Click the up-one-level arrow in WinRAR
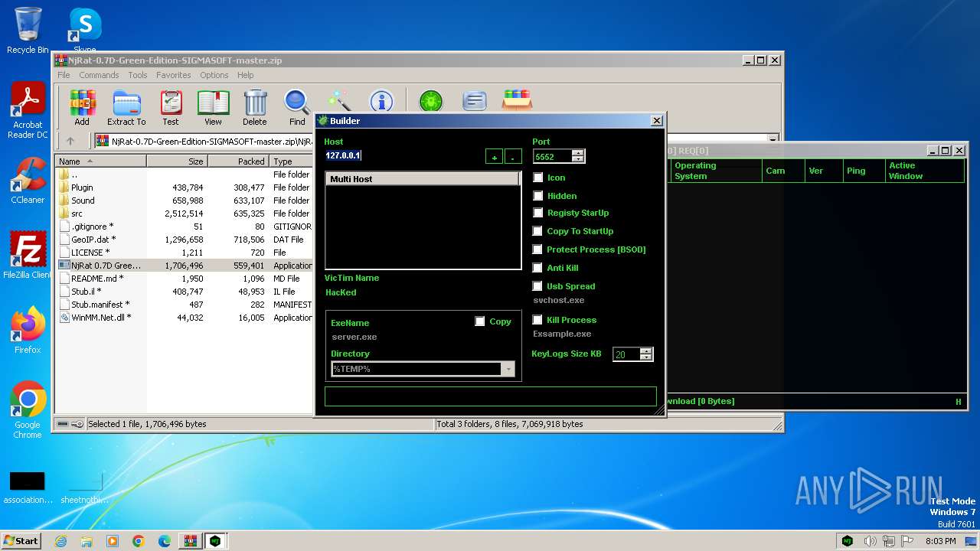 [70, 141]
